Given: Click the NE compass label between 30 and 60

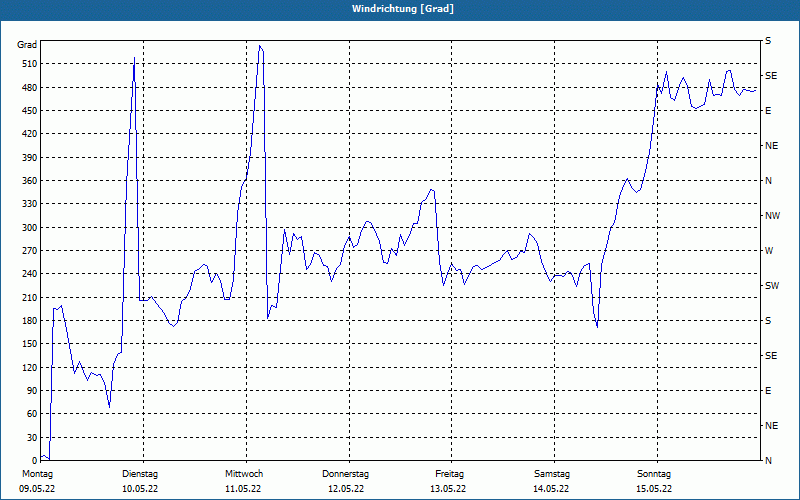Looking at the screenshot, I should pyautogui.click(x=771, y=426).
